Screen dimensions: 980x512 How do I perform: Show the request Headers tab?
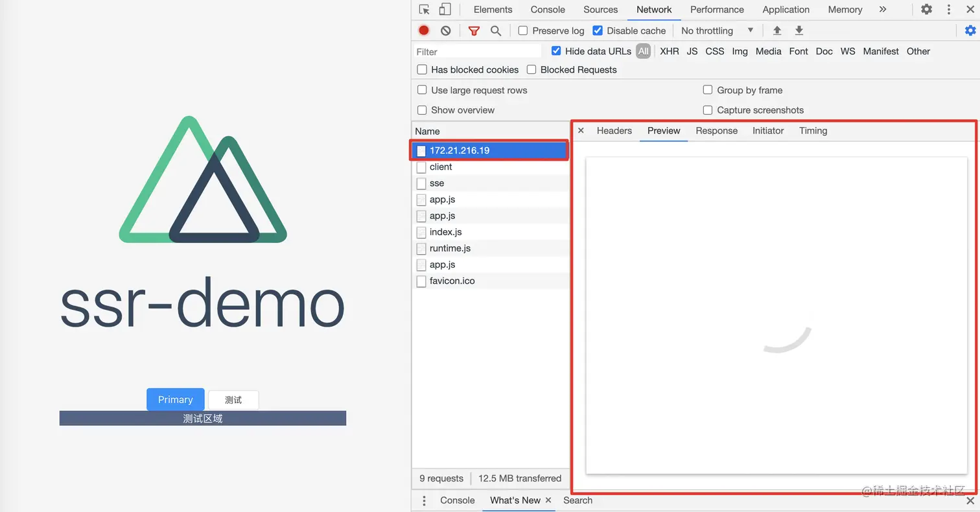click(x=614, y=130)
